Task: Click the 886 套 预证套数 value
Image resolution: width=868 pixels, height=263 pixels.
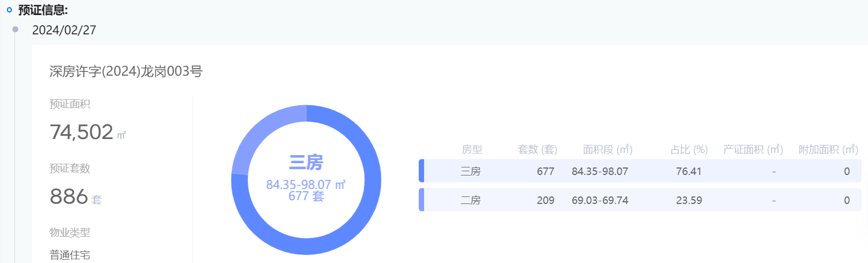Action: click(76, 197)
